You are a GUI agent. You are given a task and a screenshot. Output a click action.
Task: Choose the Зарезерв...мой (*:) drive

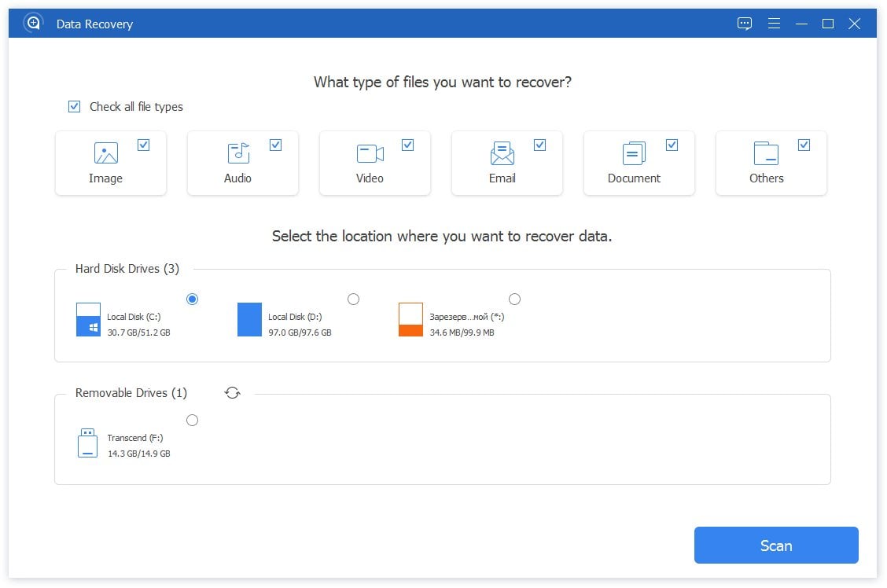pos(515,299)
